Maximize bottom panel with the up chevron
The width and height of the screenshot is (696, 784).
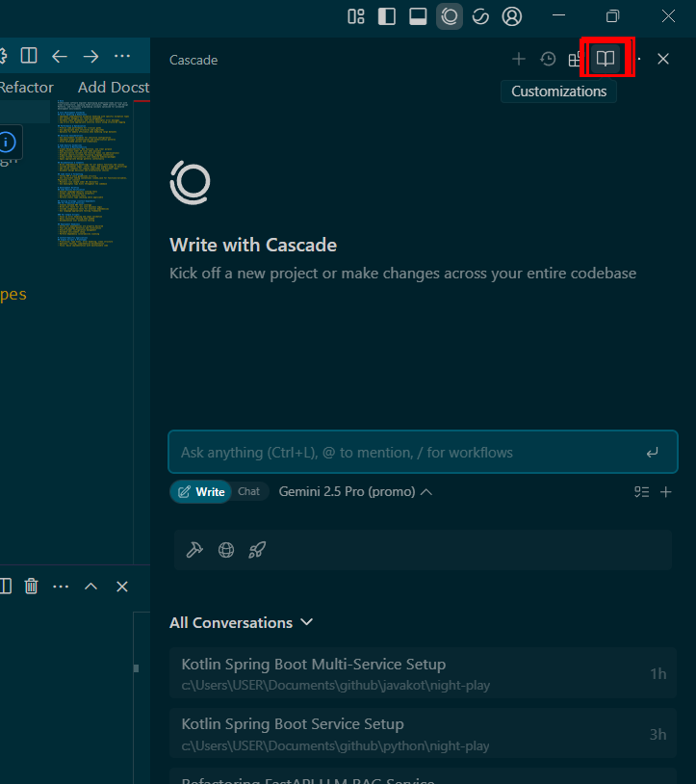click(x=90, y=586)
